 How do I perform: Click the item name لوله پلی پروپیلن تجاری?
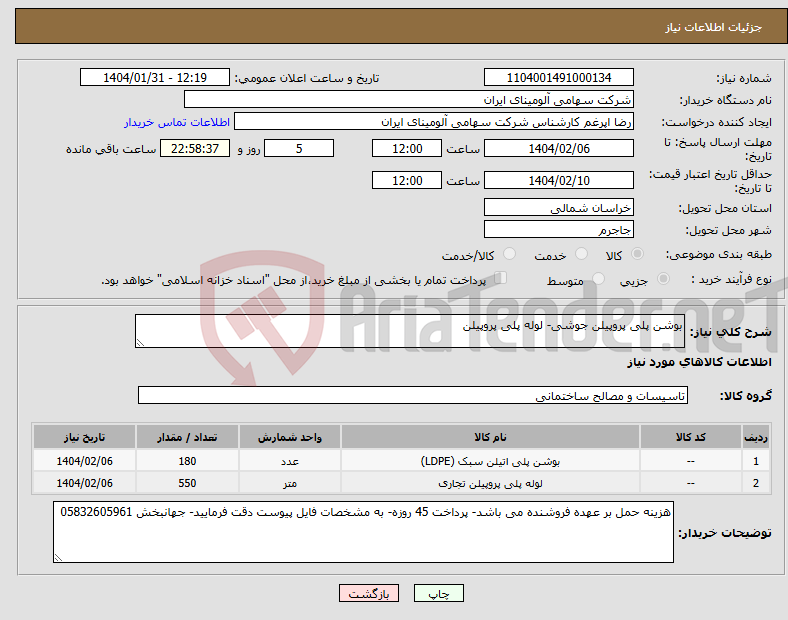click(490, 483)
